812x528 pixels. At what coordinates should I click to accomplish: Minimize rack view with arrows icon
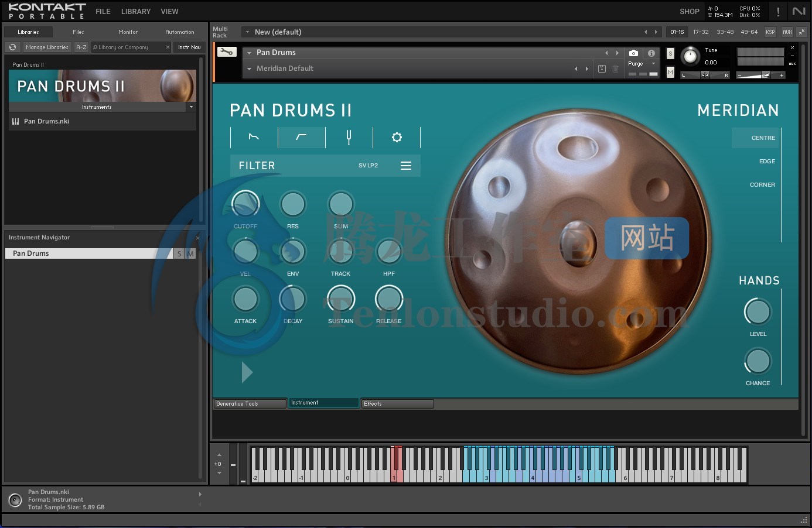coord(801,32)
